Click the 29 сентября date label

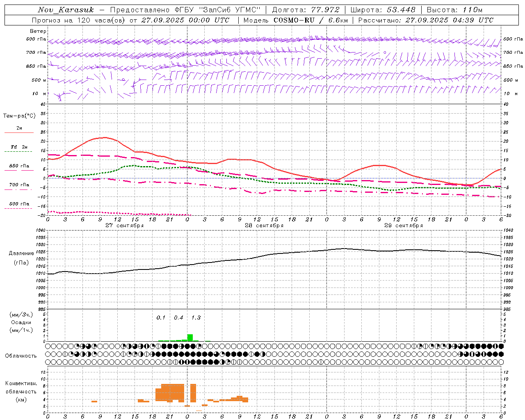(404, 226)
